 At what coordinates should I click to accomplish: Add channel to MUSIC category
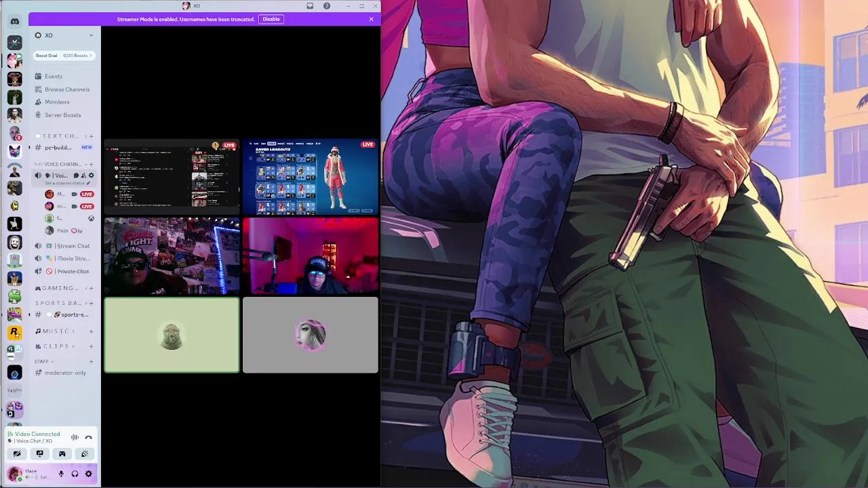coord(92,331)
